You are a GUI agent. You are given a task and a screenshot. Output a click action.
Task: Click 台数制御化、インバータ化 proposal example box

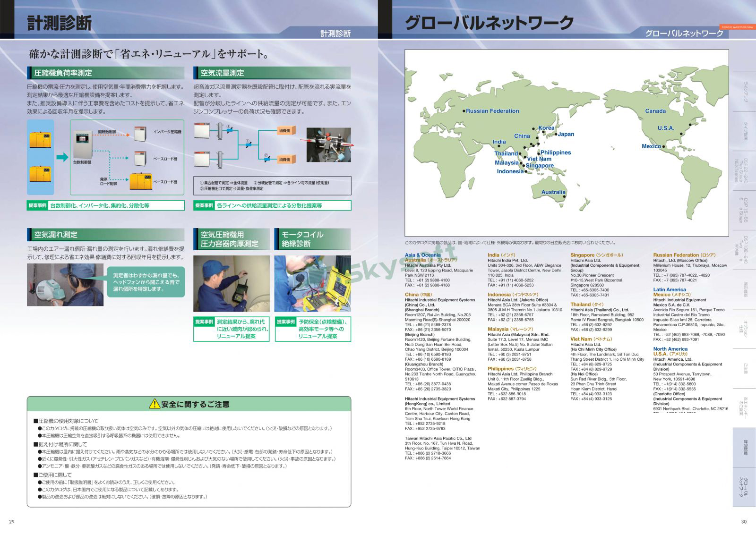[x=106, y=205]
